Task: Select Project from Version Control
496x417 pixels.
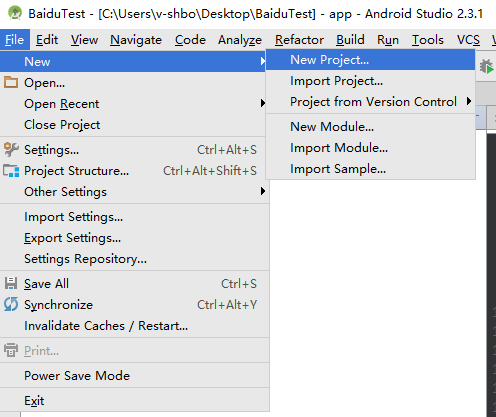Action: point(370,102)
